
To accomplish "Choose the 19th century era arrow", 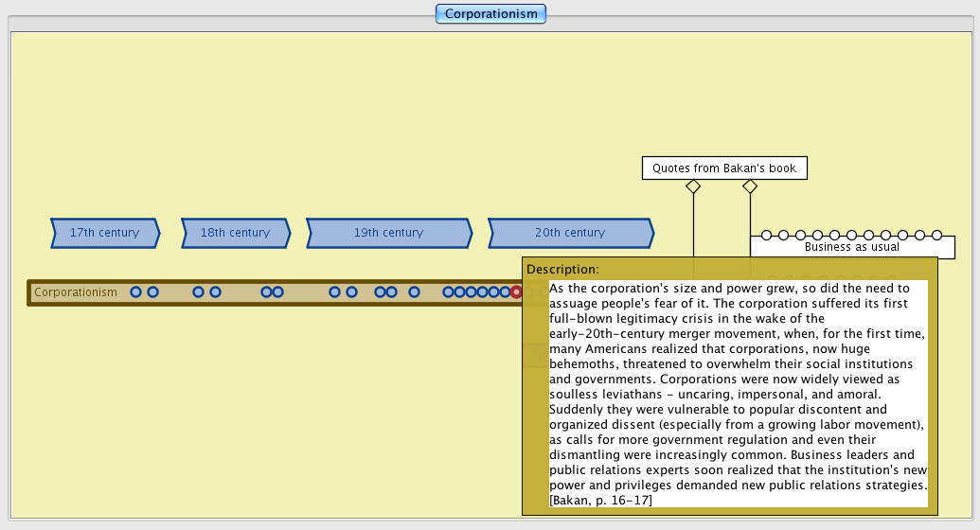I will pos(388,233).
